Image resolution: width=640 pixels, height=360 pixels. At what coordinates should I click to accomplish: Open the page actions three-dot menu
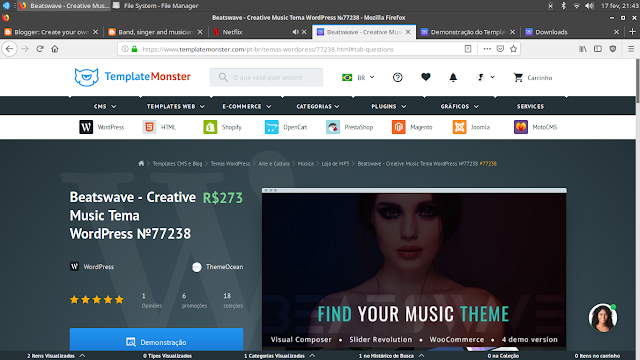pos(487,49)
